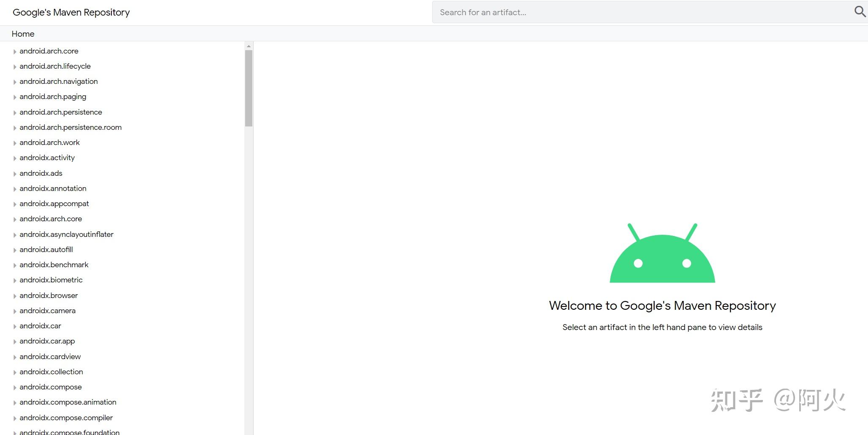This screenshot has width=868, height=435.
Task: Expand the androidx.benchmark arrow
Action: click(x=15, y=265)
